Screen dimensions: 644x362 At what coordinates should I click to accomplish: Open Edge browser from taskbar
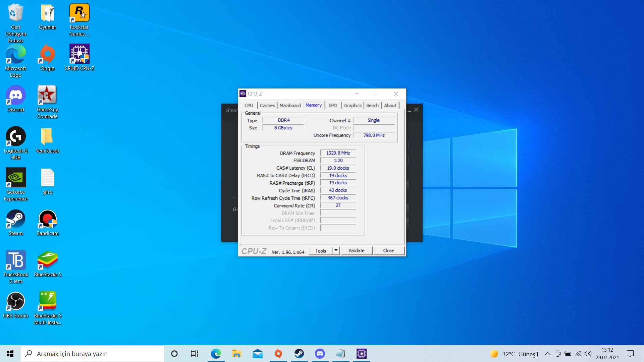click(x=216, y=354)
